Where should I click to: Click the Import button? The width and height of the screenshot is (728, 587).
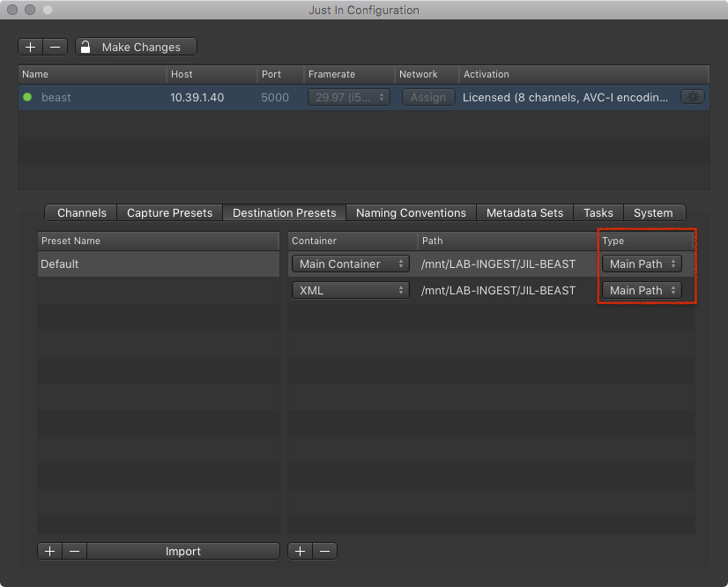183,551
